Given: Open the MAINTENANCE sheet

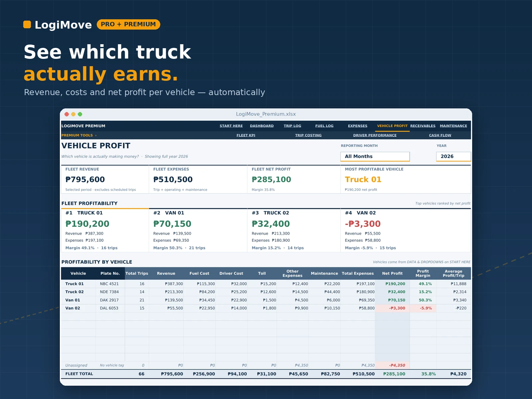Looking at the screenshot, I should tap(453, 126).
